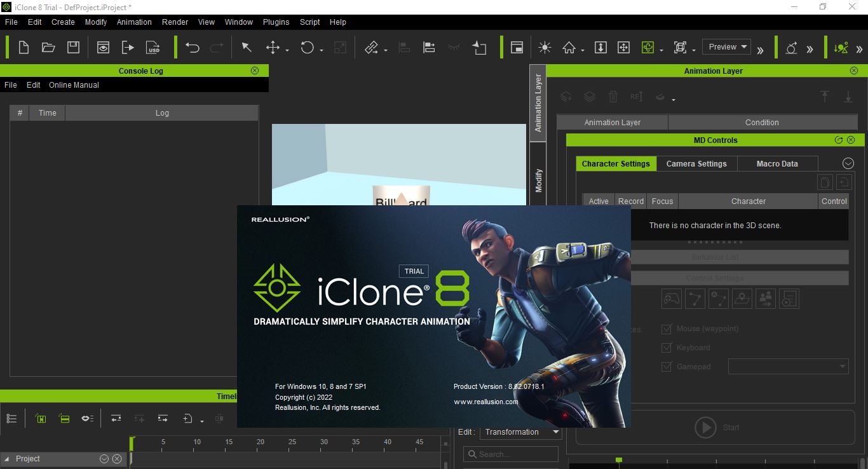The height and width of the screenshot is (469, 868).
Task: Click the camera pan four-arrow icon
Action: (624, 48)
